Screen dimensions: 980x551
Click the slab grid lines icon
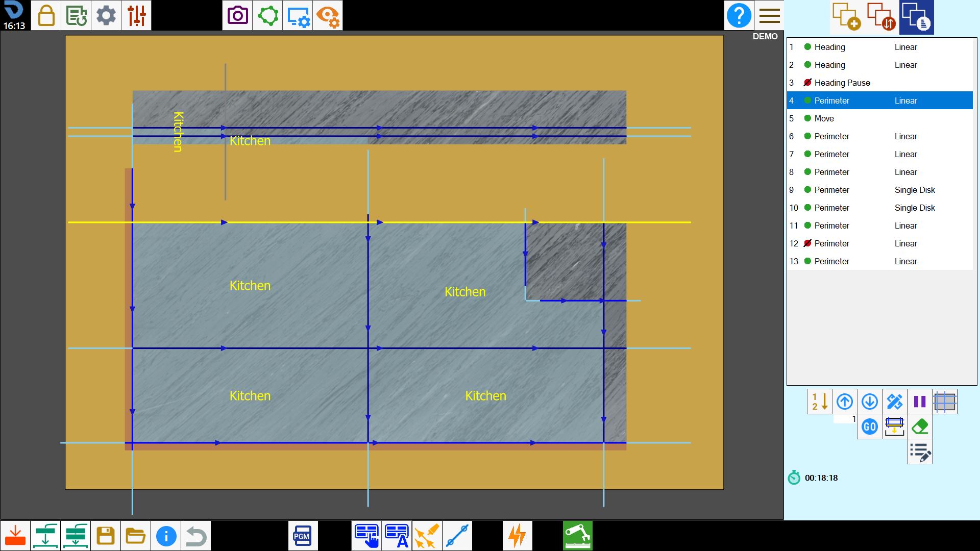[x=945, y=402]
